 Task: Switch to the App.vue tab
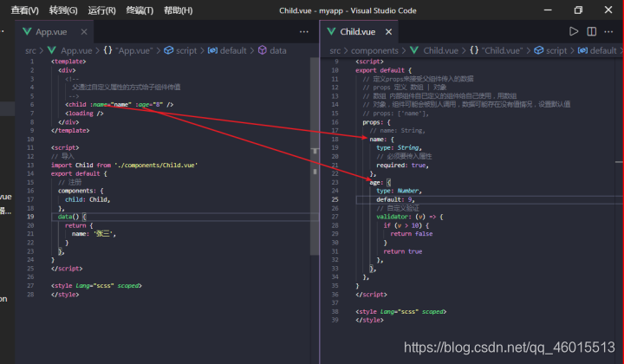tap(51, 32)
